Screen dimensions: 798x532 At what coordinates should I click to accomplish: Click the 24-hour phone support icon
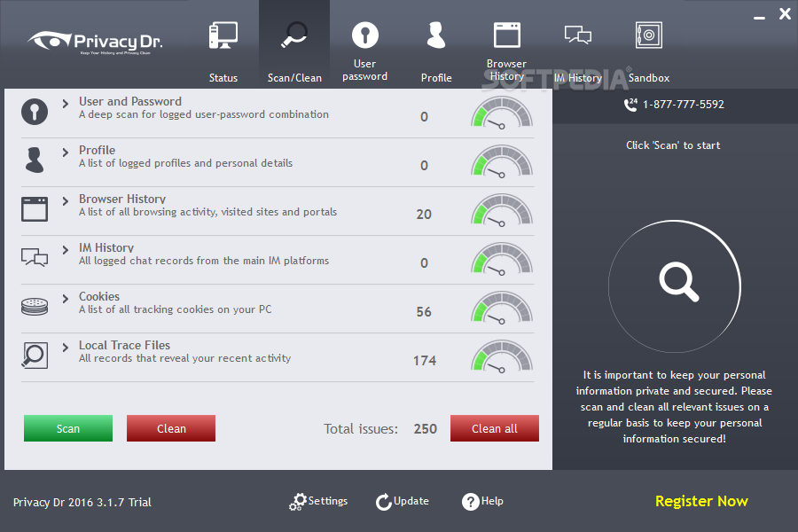tap(630, 105)
